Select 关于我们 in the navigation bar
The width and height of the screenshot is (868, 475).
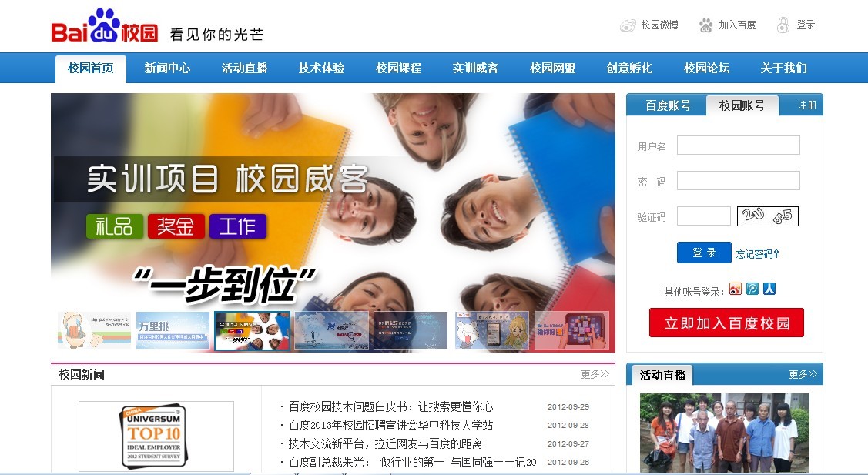point(783,68)
